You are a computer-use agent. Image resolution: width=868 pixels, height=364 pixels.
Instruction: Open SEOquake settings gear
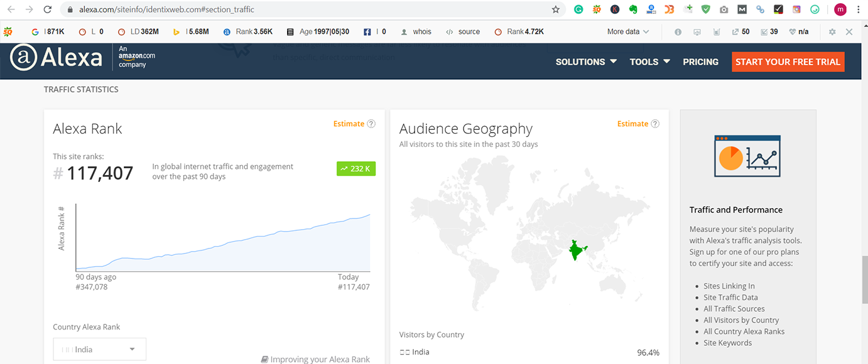[832, 32]
